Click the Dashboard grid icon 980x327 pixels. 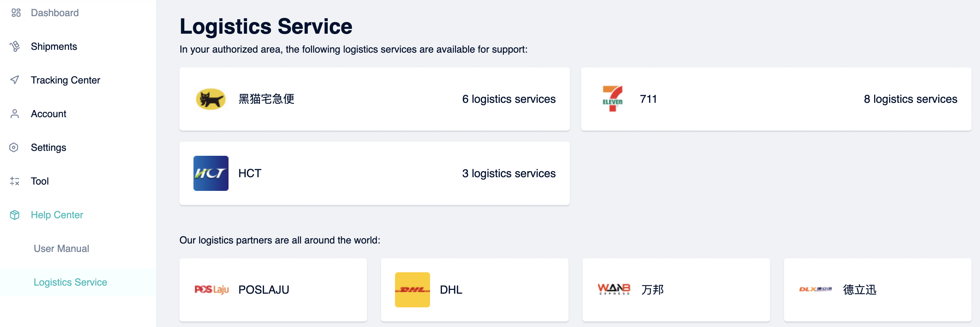coord(16,13)
